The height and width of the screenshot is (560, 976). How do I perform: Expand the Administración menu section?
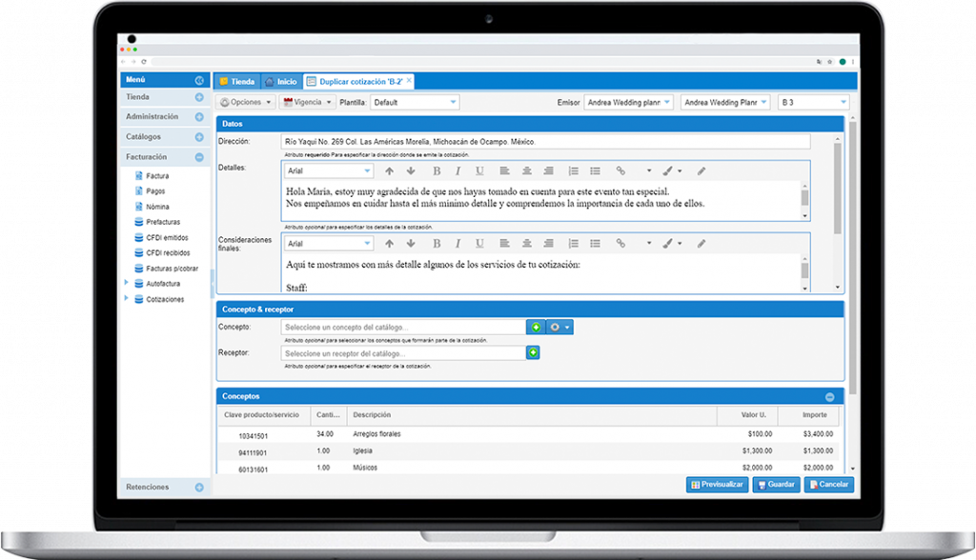click(199, 117)
